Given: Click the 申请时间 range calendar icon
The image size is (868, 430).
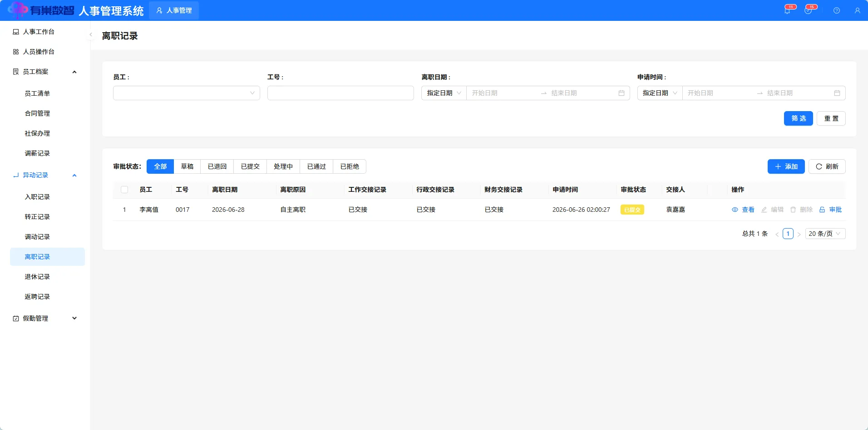Looking at the screenshot, I should point(837,93).
